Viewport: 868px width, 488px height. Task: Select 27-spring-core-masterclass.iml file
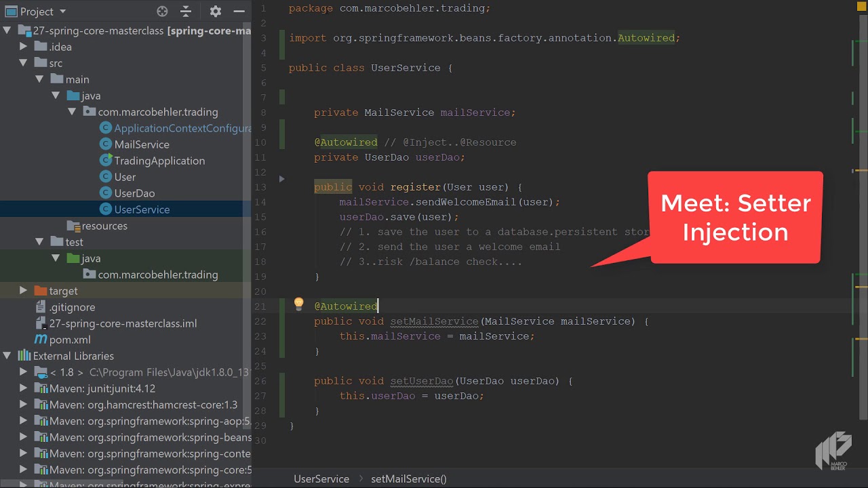click(x=123, y=323)
